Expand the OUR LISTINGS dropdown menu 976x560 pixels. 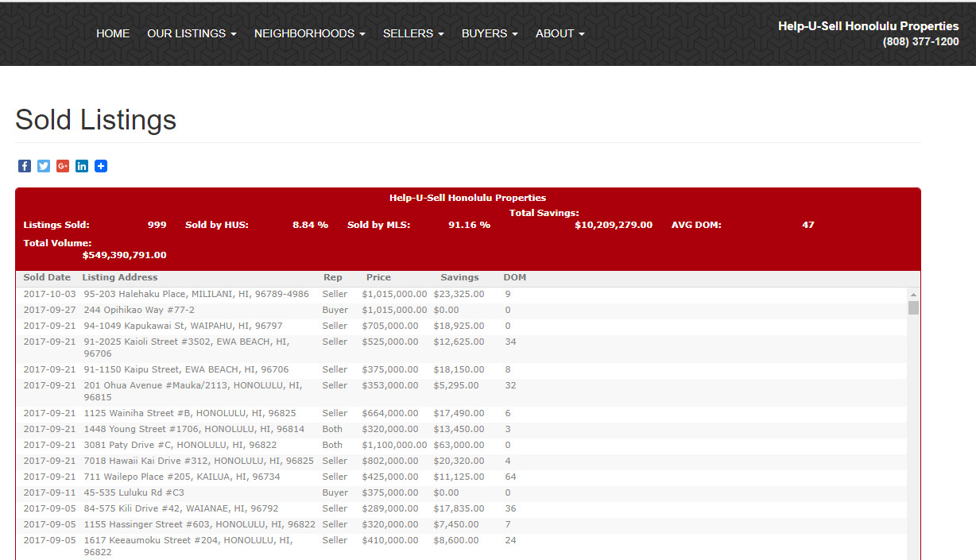tap(192, 33)
